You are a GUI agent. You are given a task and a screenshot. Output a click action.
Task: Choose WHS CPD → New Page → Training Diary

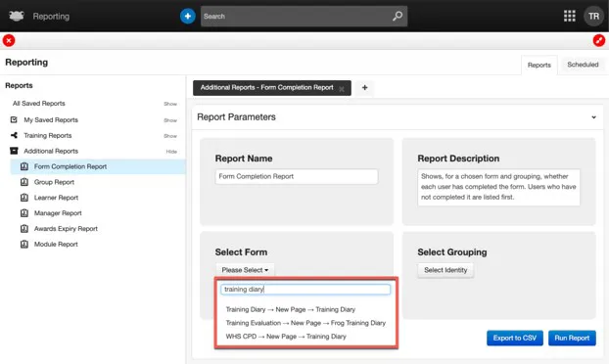pos(286,336)
